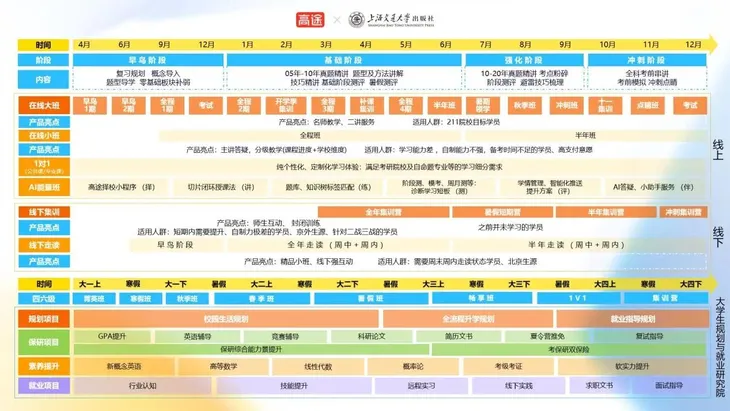Click the 大二下 term in the lower timeline
730x411 pixels.
click(x=347, y=284)
